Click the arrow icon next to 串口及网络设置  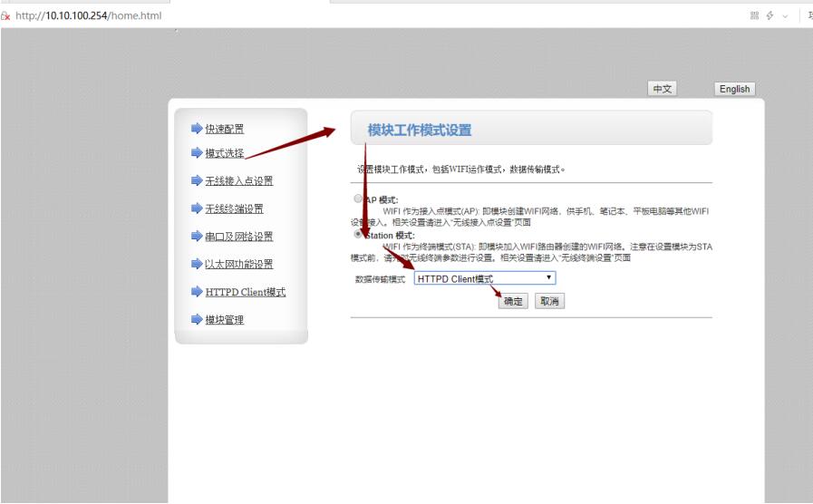pos(197,237)
